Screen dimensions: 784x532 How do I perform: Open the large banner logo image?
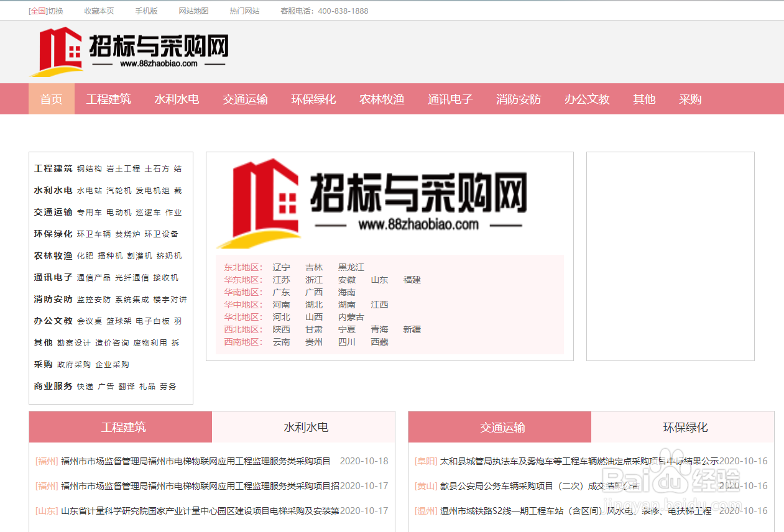click(x=372, y=203)
